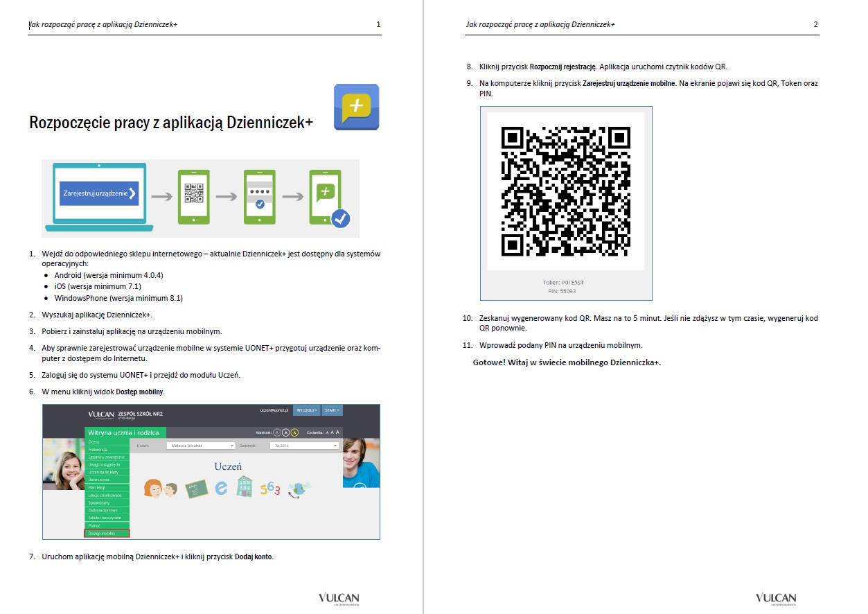This screenshot has width=868, height=614.
Task: Open Szkoła i nauczyciele menu item
Action: (107, 518)
